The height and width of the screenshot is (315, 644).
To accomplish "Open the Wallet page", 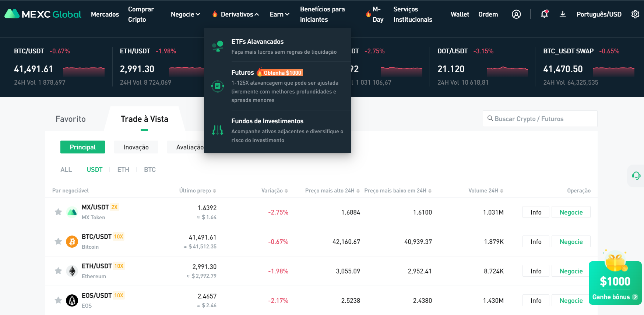I will (x=460, y=14).
